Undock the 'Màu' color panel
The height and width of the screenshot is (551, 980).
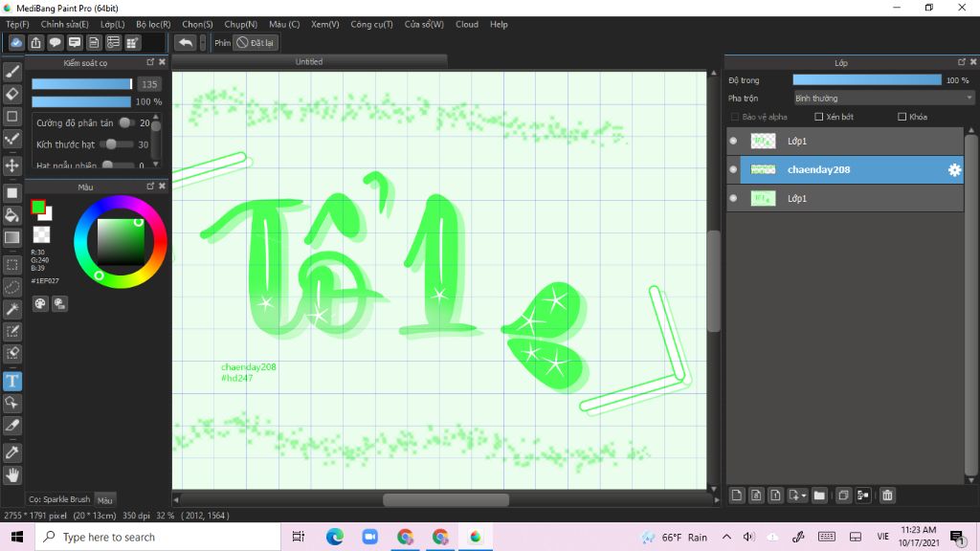pyautogui.click(x=150, y=187)
